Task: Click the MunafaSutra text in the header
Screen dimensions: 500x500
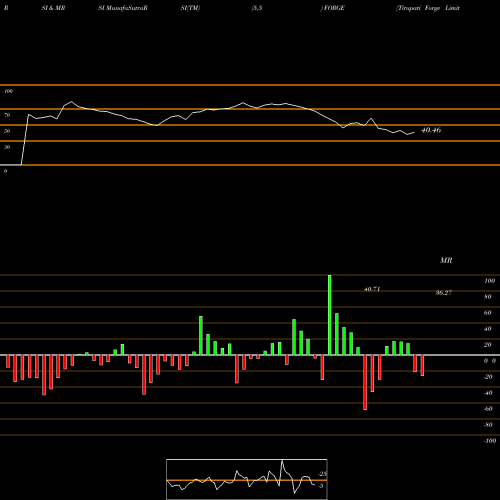Action: pyautogui.click(x=126, y=8)
